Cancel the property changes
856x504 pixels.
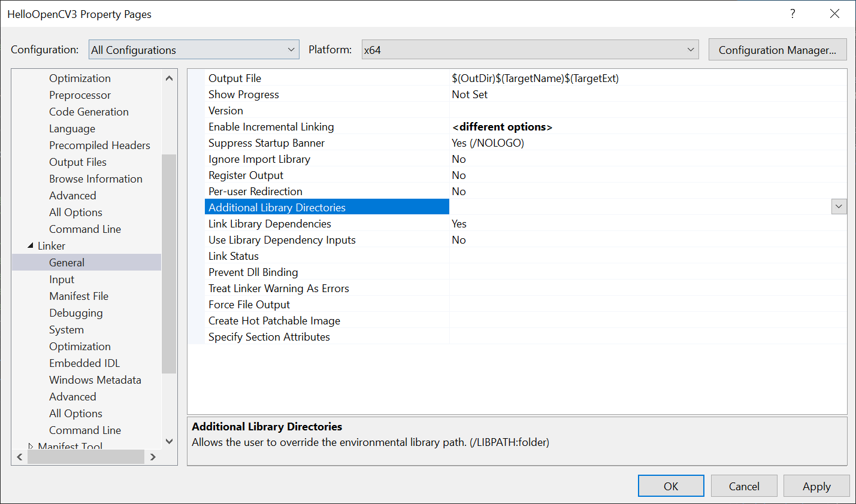pyautogui.click(x=744, y=486)
